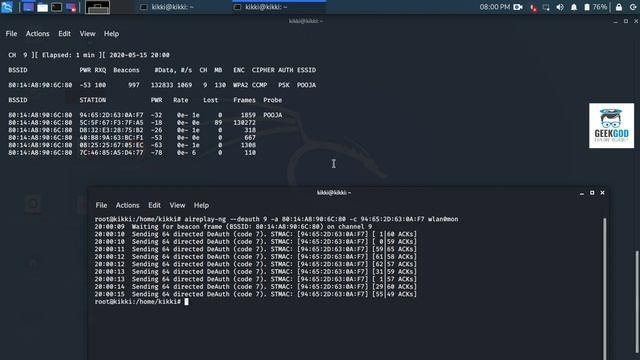Open the volume speaker tray icon
This screenshot has height=360, width=640.
(560, 7)
